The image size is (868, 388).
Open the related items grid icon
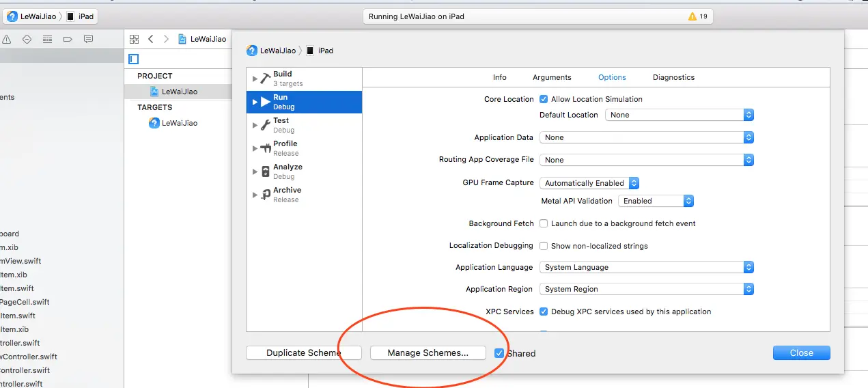pos(134,39)
